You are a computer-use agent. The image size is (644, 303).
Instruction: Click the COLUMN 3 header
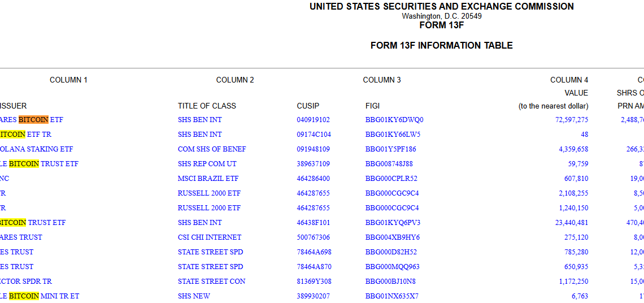[382, 80]
